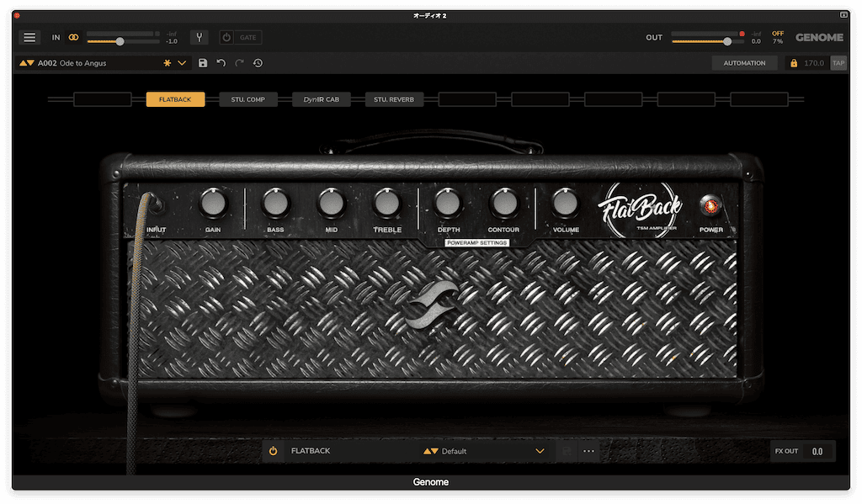Click the redo arrow icon
The height and width of the screenshot is (504, 862).
coord(239,63)
